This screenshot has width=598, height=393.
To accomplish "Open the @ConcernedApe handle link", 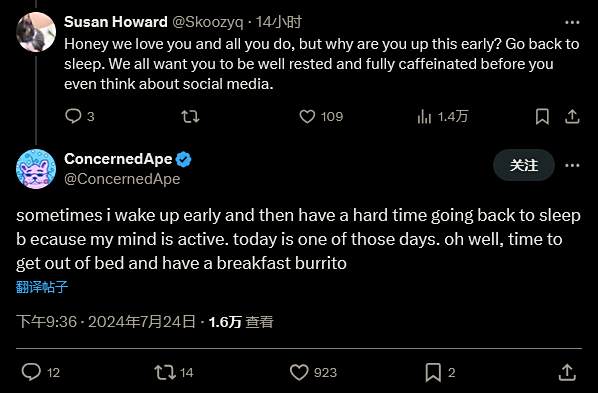I will pos(122,179).
